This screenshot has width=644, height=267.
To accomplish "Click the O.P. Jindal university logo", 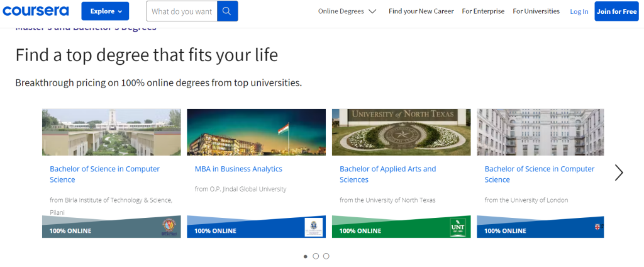I will (x=313, y=227).
